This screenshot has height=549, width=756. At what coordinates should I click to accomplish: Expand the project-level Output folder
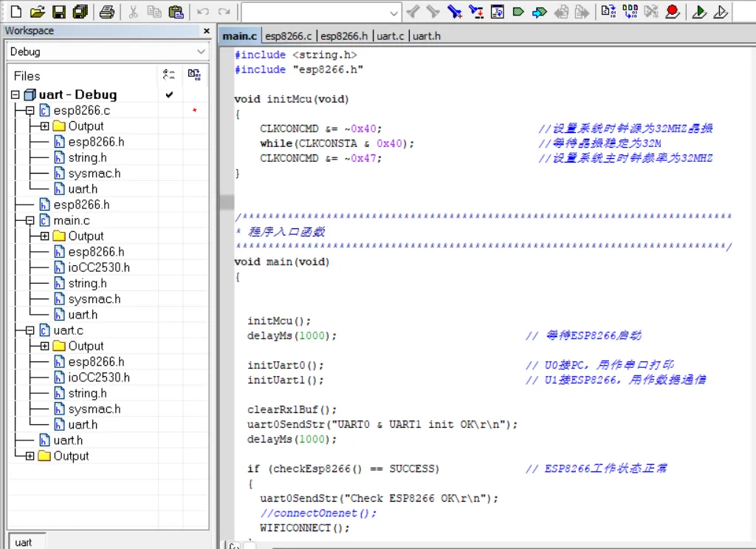coord(30,456)
